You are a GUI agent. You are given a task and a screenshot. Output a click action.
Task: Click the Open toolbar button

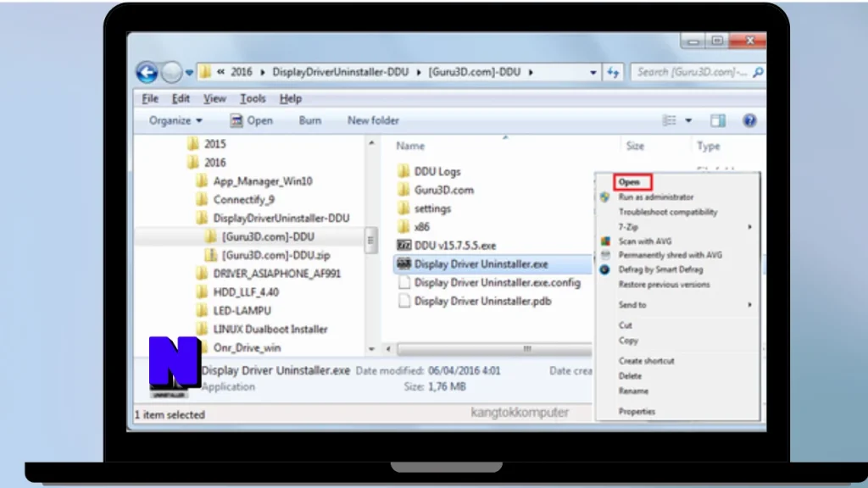[x=252, y=120]
